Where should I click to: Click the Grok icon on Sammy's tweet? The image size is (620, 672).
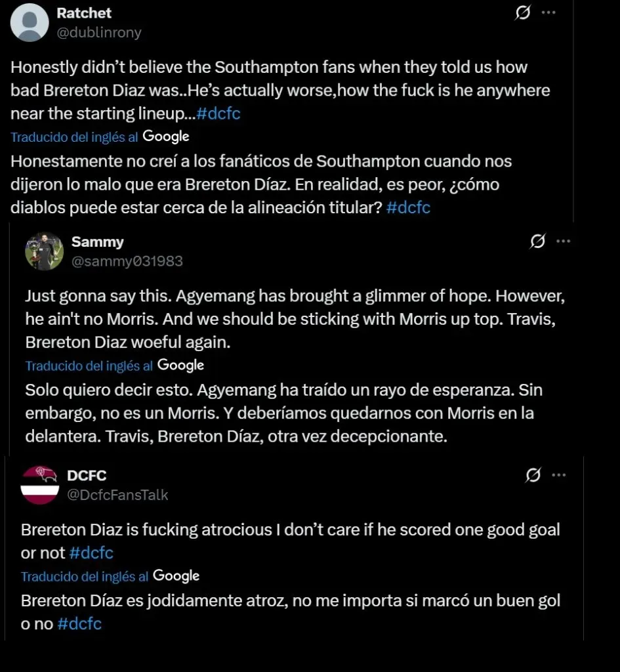537,241
